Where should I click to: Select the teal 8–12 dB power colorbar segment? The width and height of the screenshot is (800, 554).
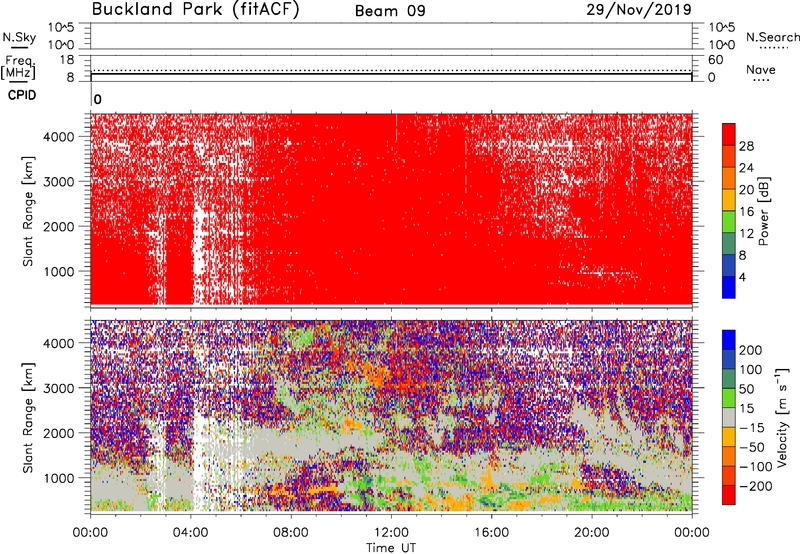click(729, 243)
